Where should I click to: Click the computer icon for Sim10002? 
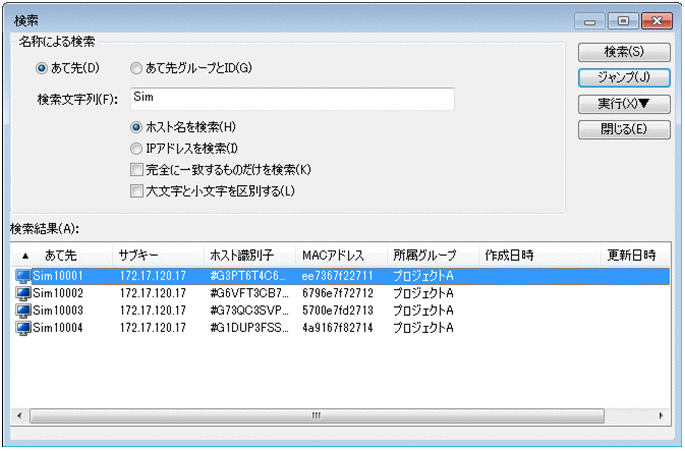[23, 293]
